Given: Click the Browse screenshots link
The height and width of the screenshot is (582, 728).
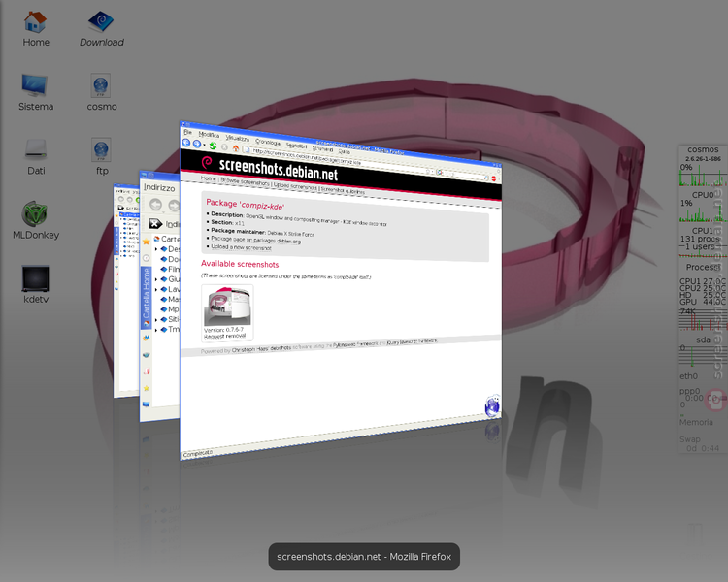Looking at the screenshot, I should click(245, 181).
